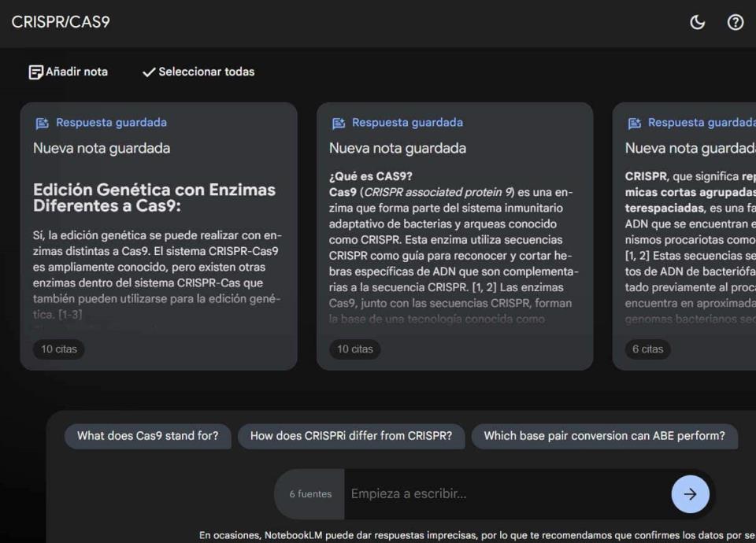Open the "6 citas" chip on CRISPR card
The image size is (756, 543).
[x=647, y=349]
